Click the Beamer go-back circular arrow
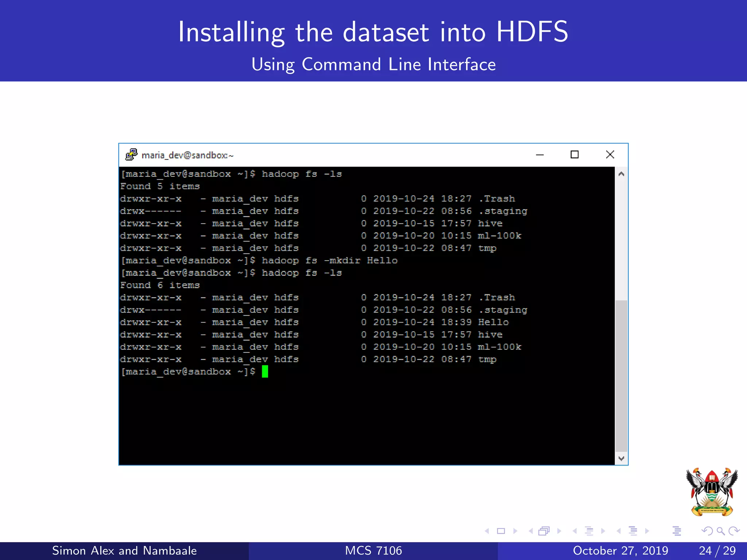 (707, 531)
